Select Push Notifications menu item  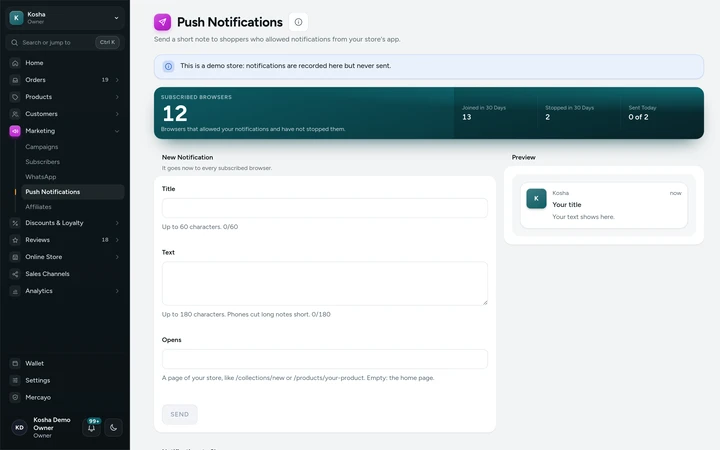[73, 192]
